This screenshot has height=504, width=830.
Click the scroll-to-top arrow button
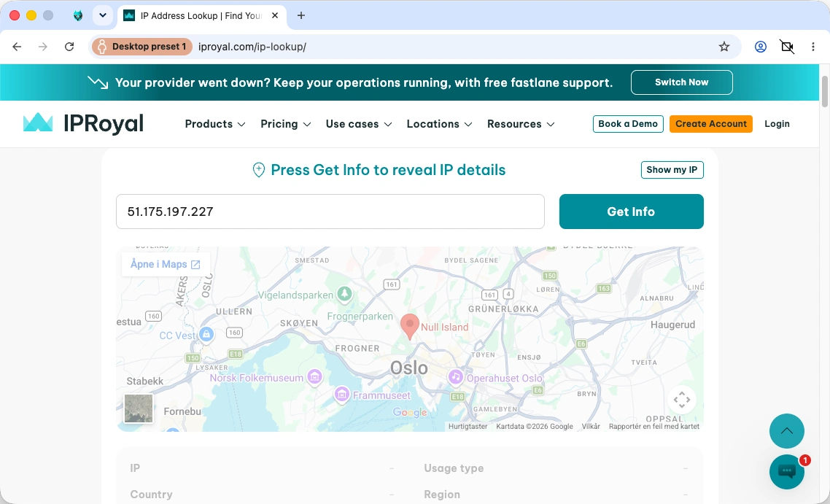tap(786, 431)
